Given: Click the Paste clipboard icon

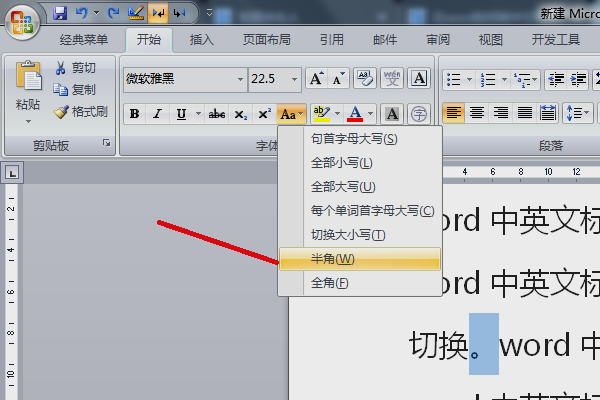Looking at the screenshot, I should (x=28, y=76).
